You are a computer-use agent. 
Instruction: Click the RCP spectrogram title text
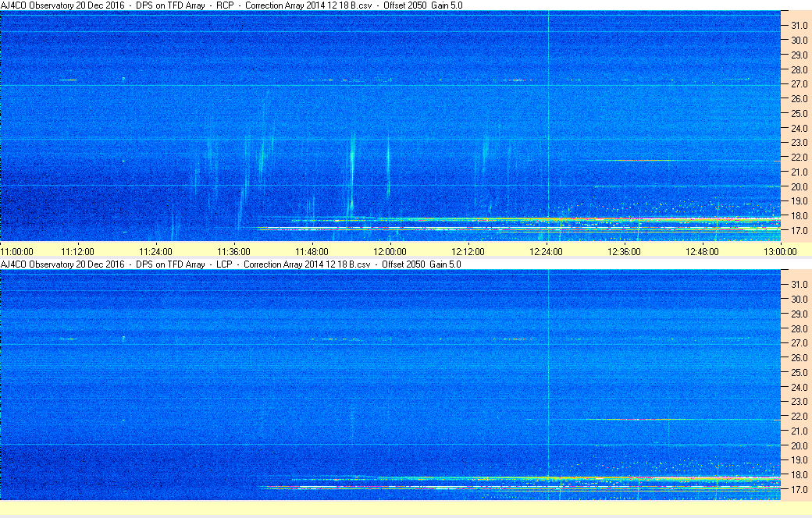pos(231,5)
